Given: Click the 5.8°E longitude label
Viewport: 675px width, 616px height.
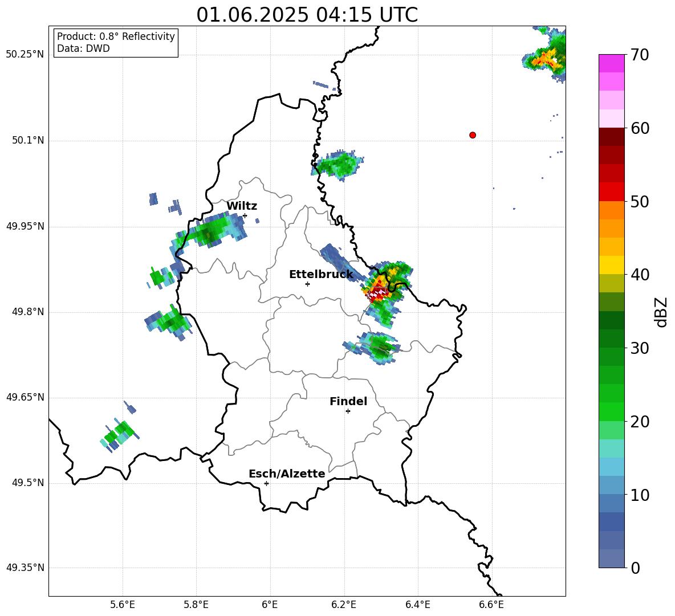Looking at the screenshot, I should [x=196, y=605].
